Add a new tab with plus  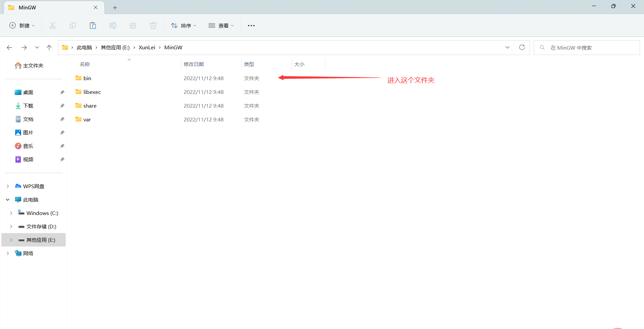[115, 7]
